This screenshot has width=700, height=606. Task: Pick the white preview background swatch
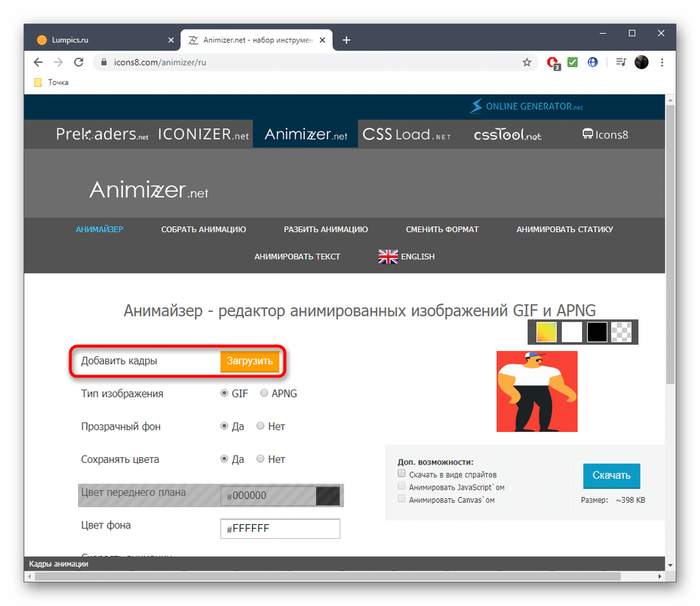[x=572, y=332]
